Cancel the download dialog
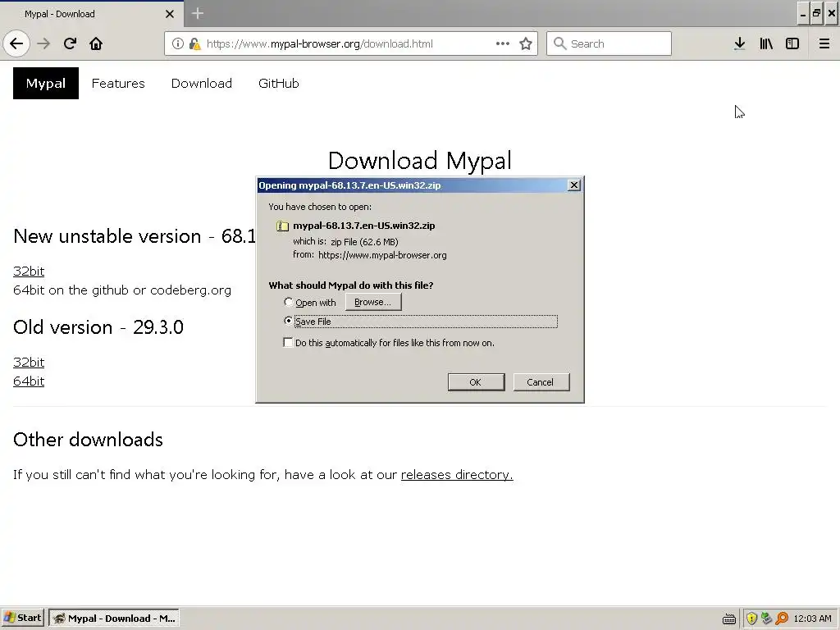 pyautogui.click(x=541, y=382)
